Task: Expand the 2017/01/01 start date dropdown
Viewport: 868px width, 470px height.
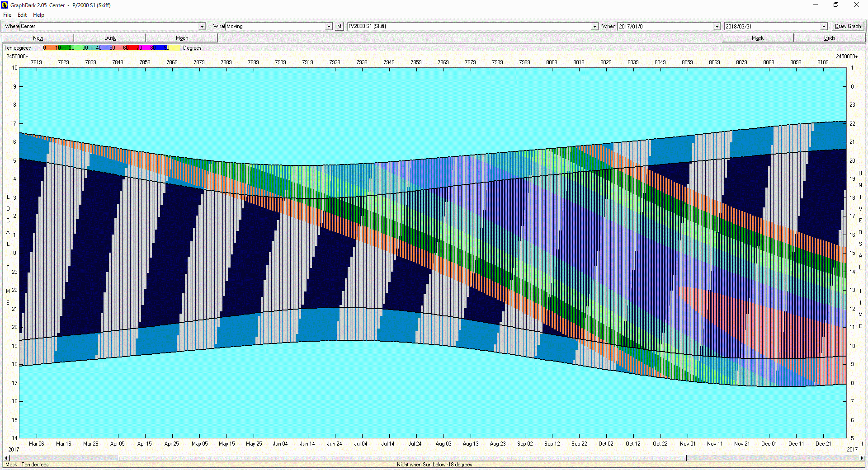Action: click(717, 27)
